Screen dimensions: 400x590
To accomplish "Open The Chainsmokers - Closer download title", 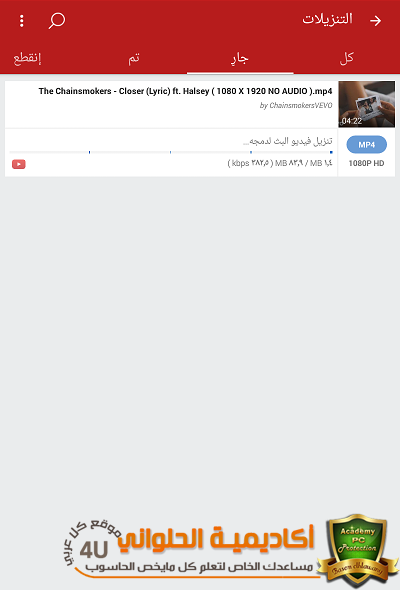I will 185,91.
